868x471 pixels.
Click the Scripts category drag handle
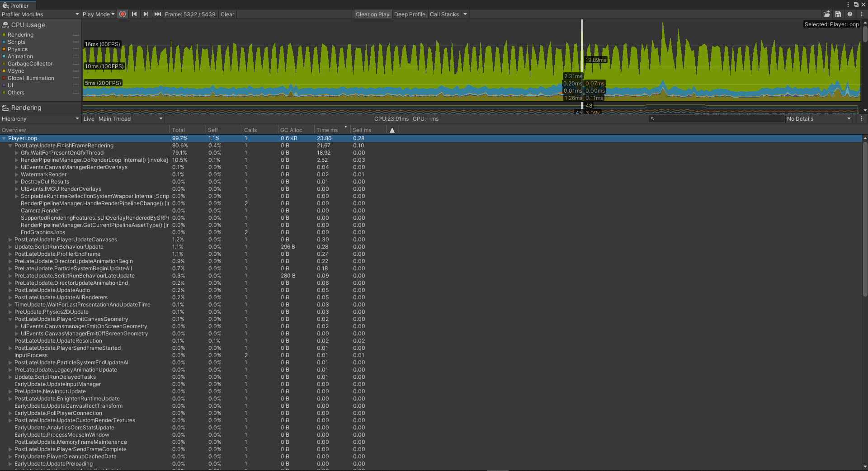pyautogui.click(x=76, y=42)
